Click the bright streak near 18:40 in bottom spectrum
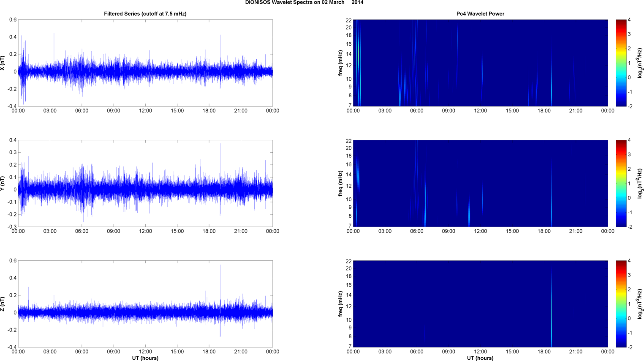The height and width of the screenshot is (361, 644). pyautogui.click(x=551, y=309)
